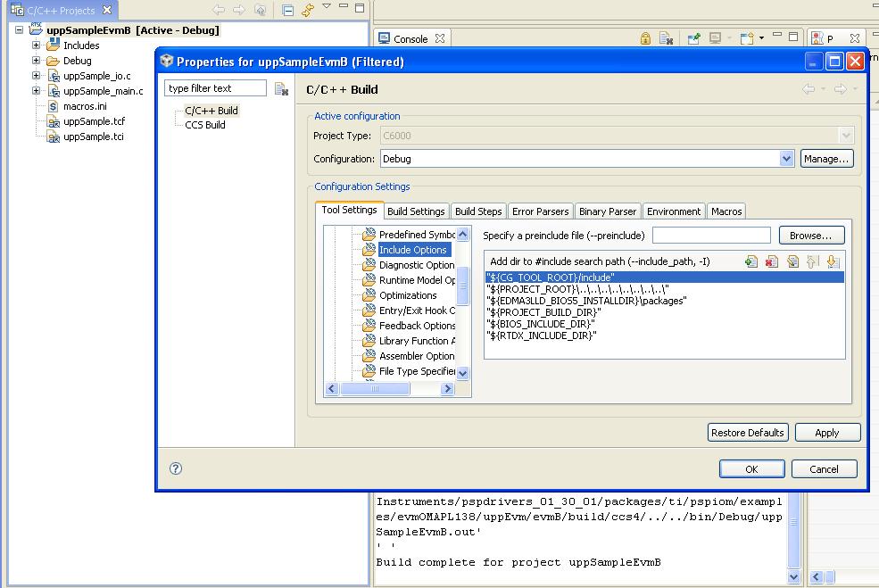This screenshot has height=588, width=879.
Task: Expand the uppSample_main.c node
Action: 36,90
